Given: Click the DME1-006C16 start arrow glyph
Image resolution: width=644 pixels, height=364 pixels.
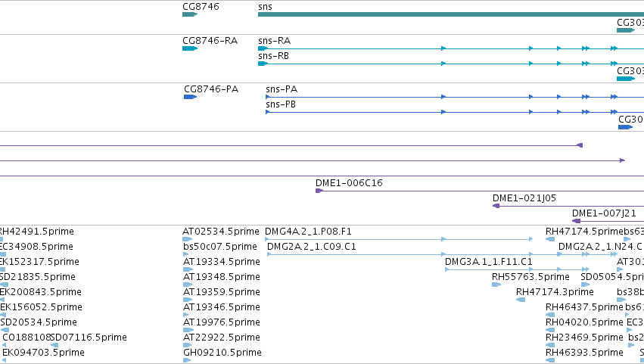Looking at the screenshot, I should coord(319,191).
